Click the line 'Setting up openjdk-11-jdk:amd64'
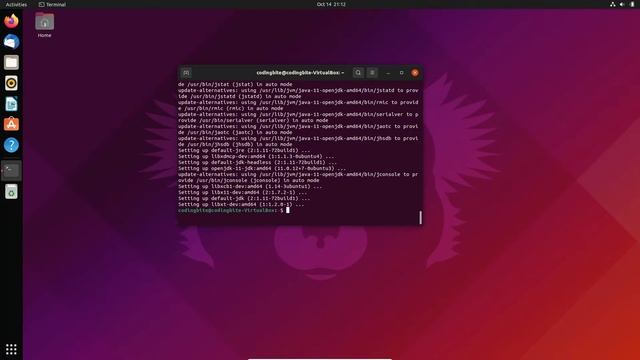 [x=262, y=168]
